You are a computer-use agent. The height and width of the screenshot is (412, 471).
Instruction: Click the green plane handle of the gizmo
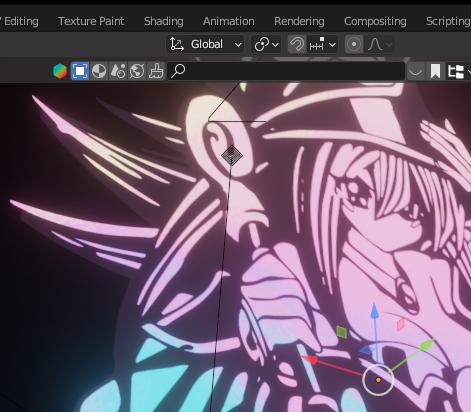[342, 332]
